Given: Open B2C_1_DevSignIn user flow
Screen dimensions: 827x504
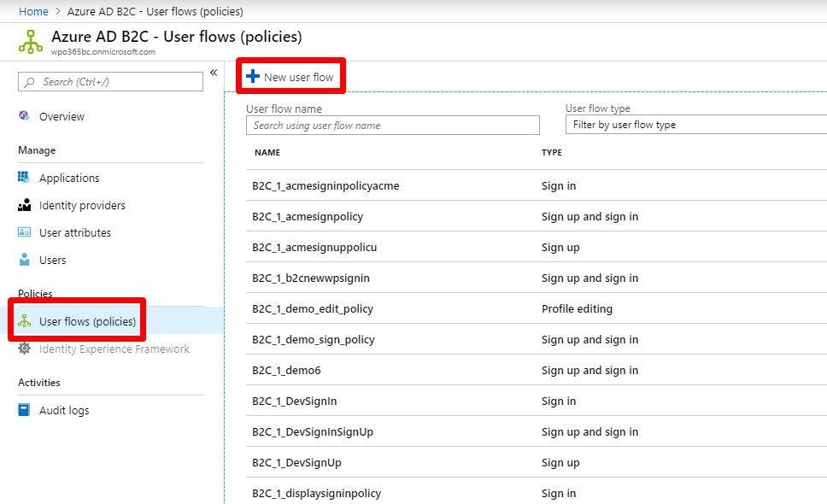Looking at the screenshot, I should [294, 401].
